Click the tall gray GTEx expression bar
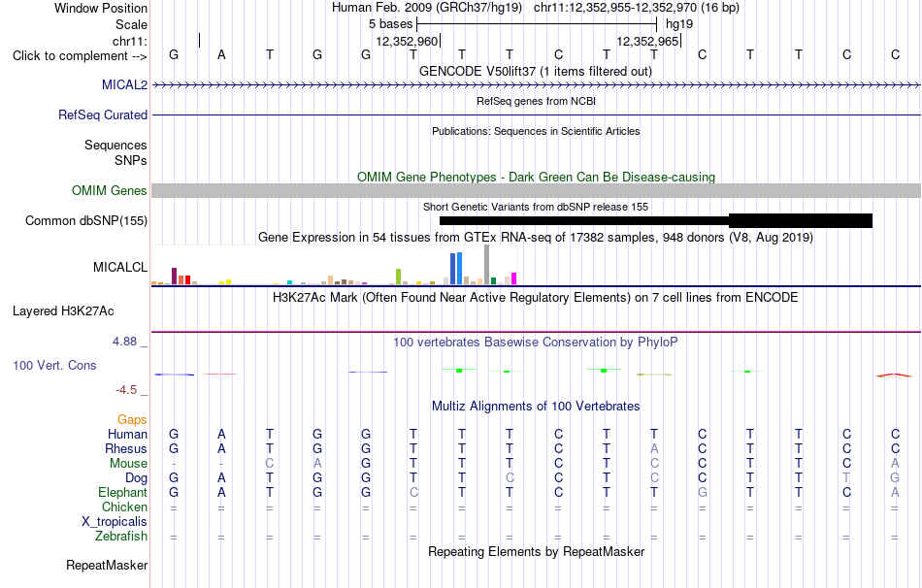Screen dimensions: 922x588 [487, 265]
